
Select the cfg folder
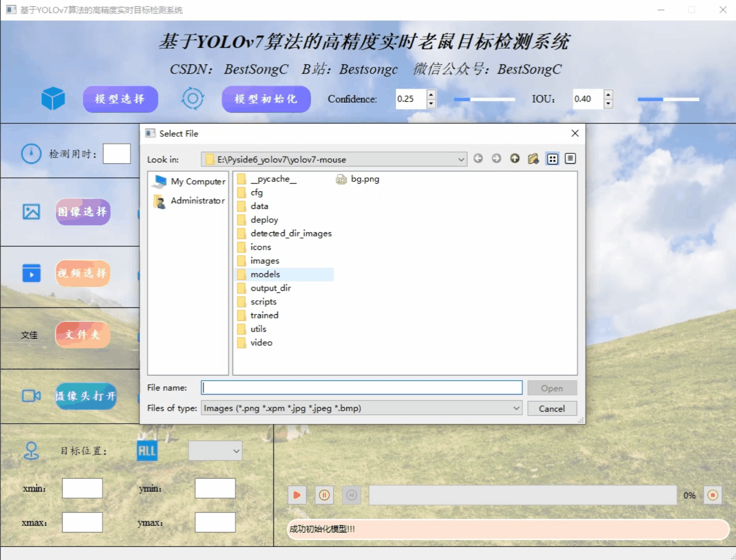250,192
